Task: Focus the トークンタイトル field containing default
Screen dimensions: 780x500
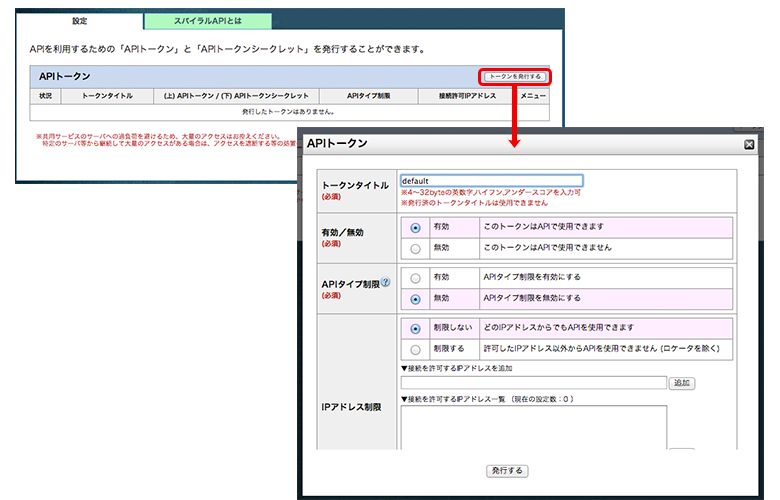Action: 490,181
